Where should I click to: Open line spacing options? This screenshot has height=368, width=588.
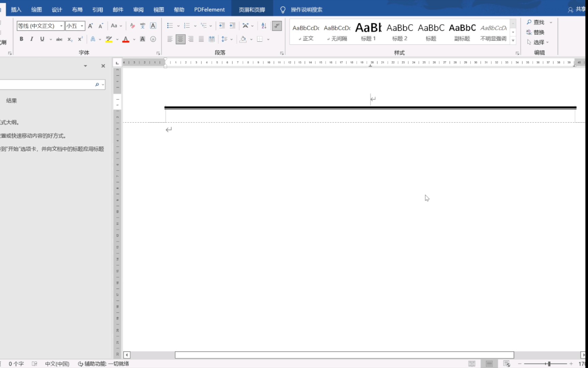click(x=224, y=39)
